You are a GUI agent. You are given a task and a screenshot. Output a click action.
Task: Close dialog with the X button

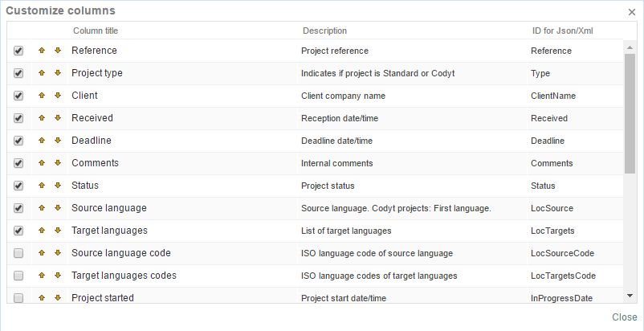[x=631, y=12]
